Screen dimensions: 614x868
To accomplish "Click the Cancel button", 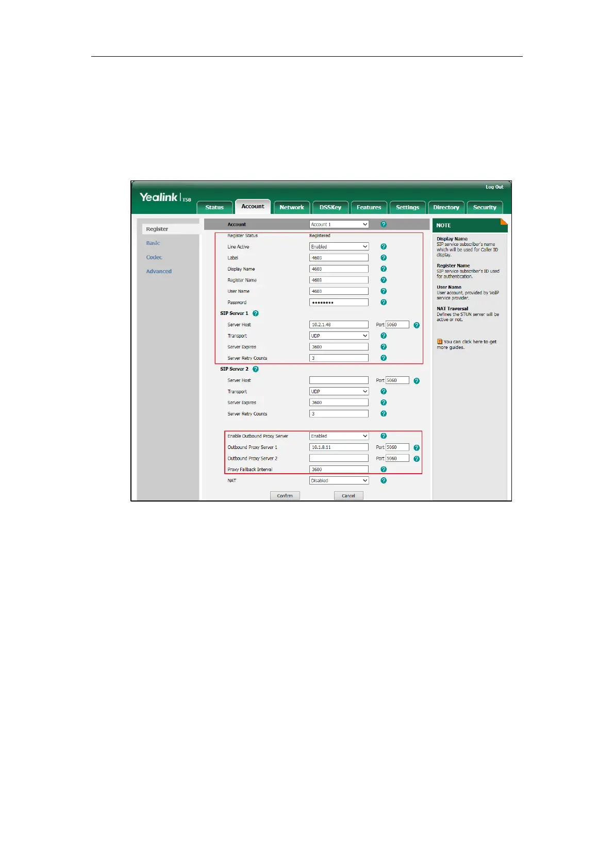I will (349, 496).
